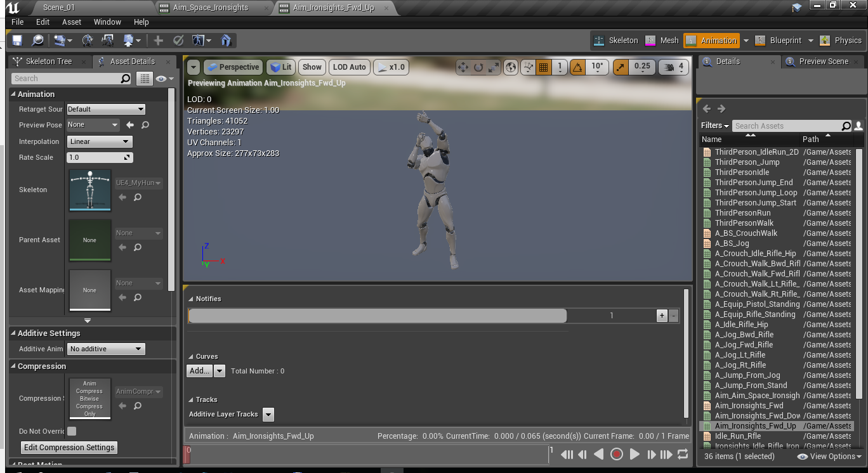Play the animation in reverse
Screen dimensions: 868x473
click(598, 454)
